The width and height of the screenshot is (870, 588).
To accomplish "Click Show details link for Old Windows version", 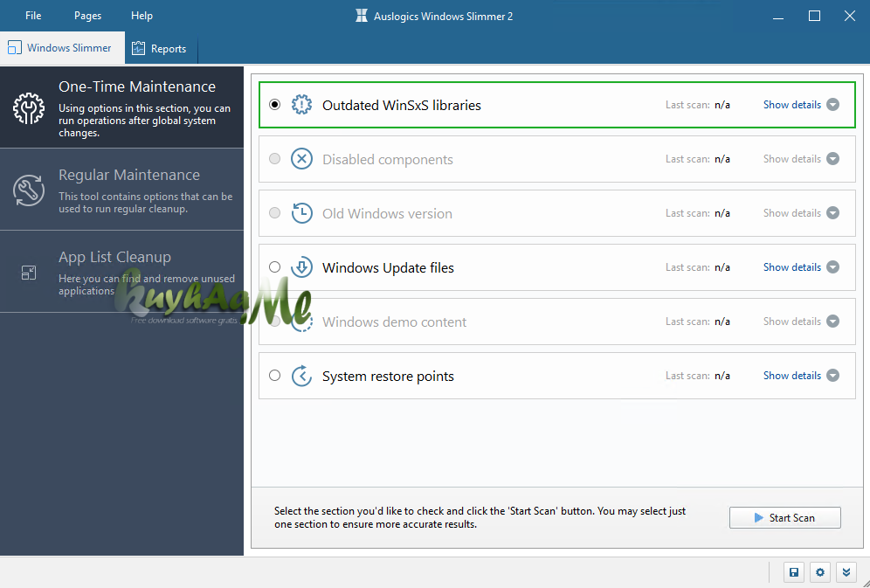I will coord(791,213).
